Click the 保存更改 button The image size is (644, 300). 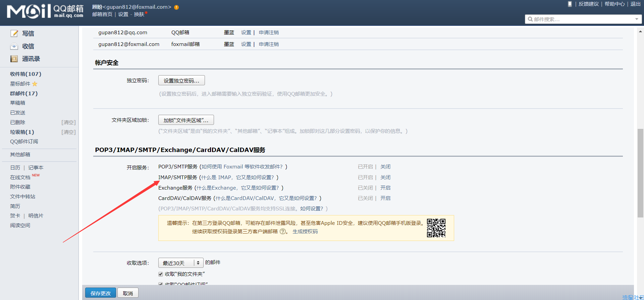(101, 293)
